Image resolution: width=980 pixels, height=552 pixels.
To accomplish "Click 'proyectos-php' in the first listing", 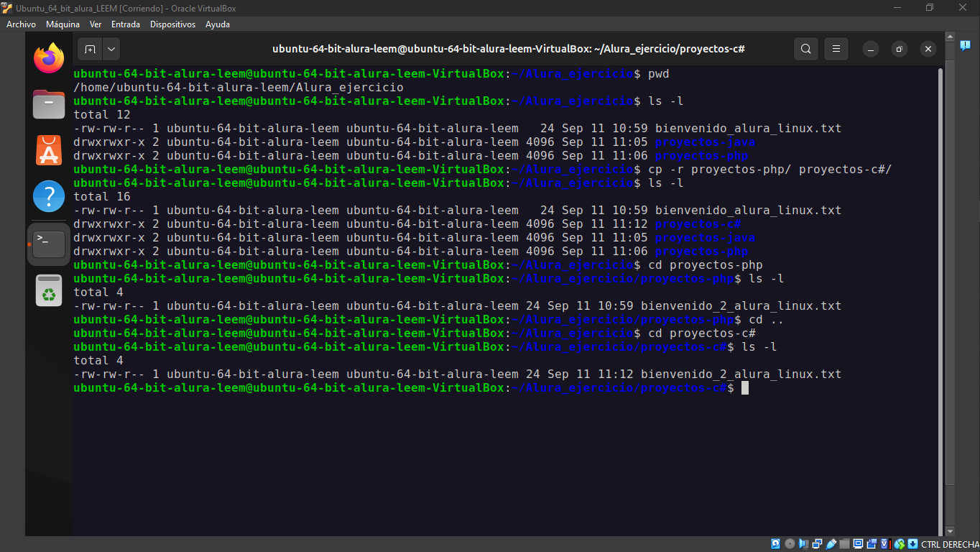I will point(701,156).
